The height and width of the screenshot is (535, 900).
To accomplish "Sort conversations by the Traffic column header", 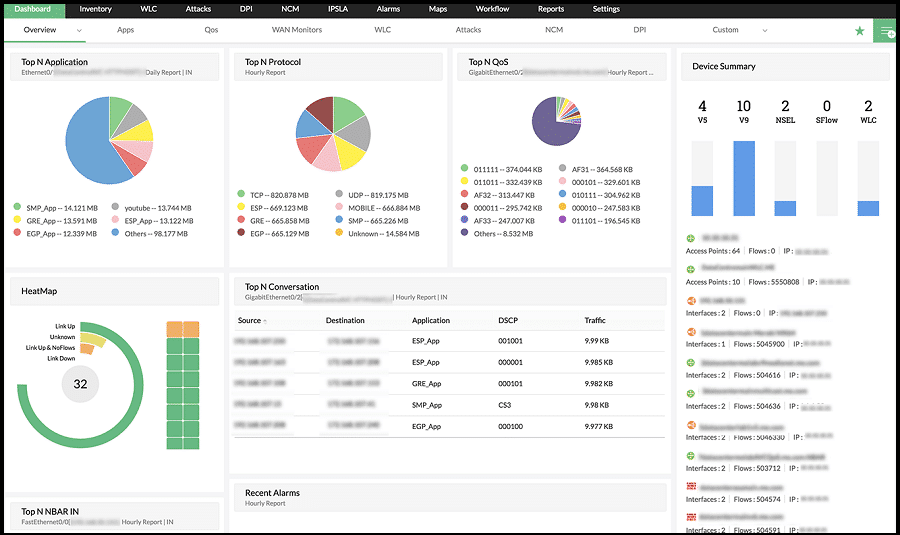I will pos(595,321).
